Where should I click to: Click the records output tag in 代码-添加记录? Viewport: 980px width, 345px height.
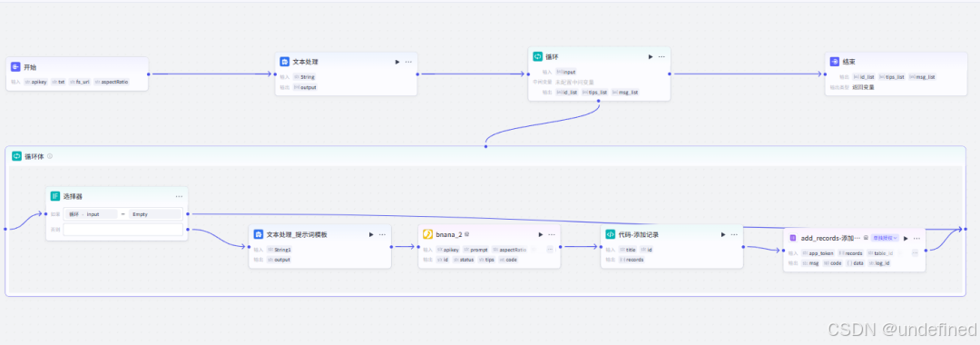(632, 260)
